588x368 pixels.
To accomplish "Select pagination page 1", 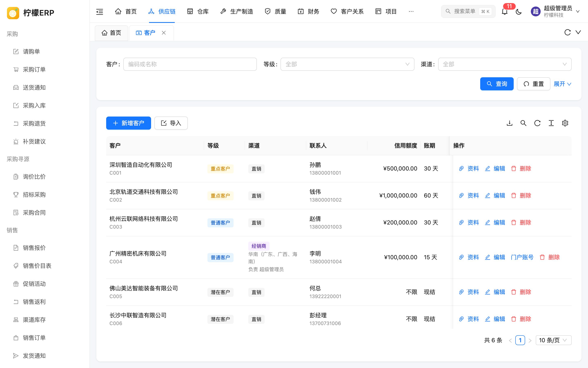I will tap(520, 340).
